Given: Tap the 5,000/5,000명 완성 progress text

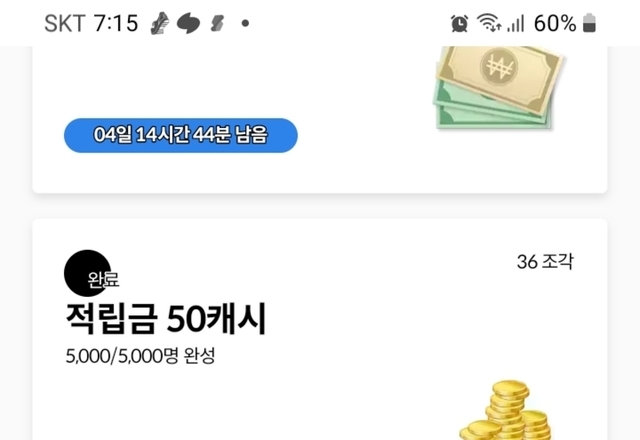Looking at the screenshot, I should 140,356.
